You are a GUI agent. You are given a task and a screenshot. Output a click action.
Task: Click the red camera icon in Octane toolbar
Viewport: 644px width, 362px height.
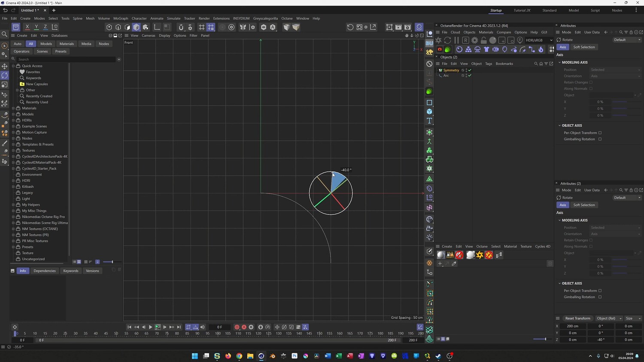(x=440, y=49)
